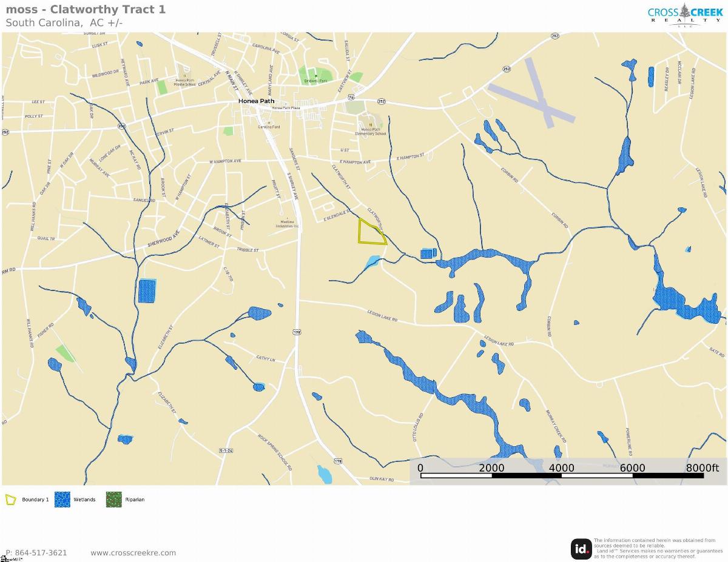Screen dimensions: 728x562
Task: Click the 'E GLENDALE ST' street label
Action: [338, 214]
